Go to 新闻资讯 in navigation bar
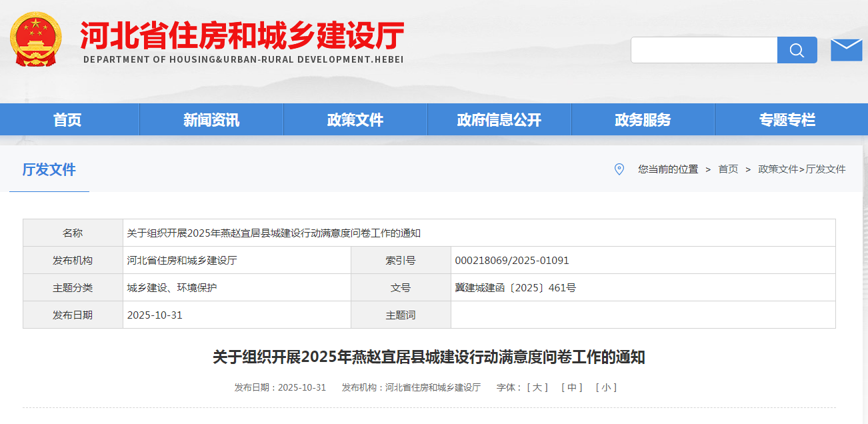Image resolution: width=868 pixels, height=424 pixels. pyautogui.click(x=211, y=120)
